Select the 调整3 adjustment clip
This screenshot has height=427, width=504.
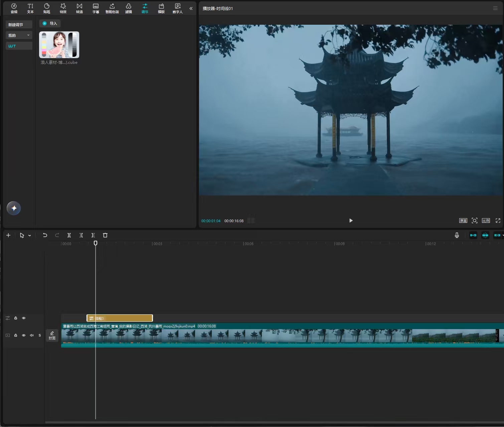120,318
